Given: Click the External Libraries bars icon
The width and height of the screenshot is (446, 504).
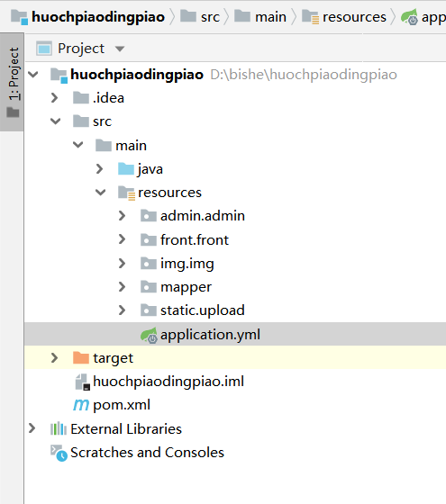Looking at the screenshot, I should point(59,428).
